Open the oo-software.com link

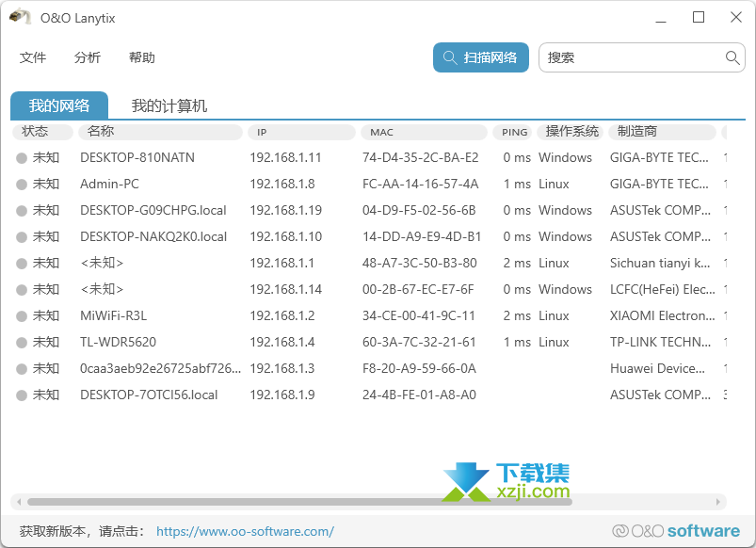(x=245, y=531)
